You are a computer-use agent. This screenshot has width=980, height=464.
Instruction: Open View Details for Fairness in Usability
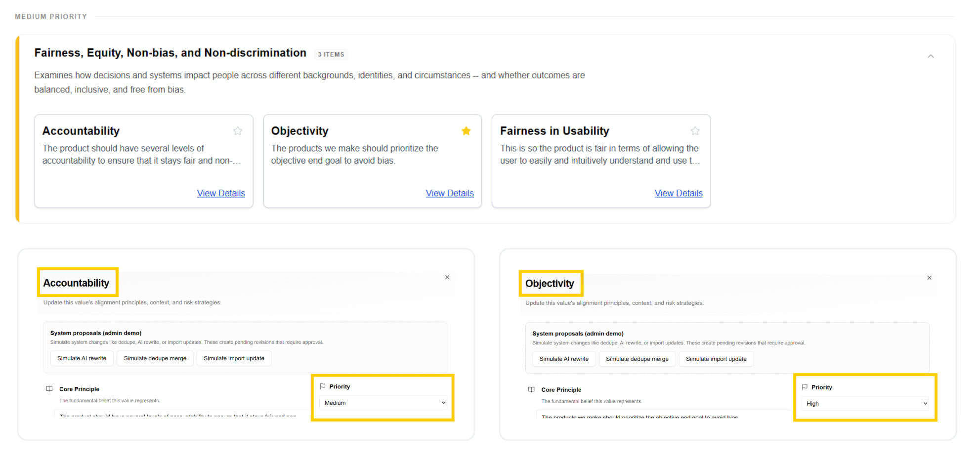pos(678,193)
